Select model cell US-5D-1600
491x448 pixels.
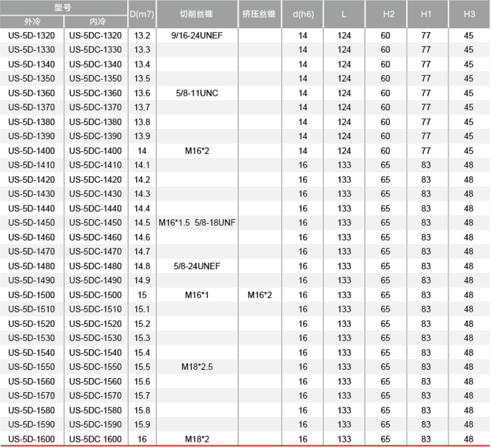[x=32, y=439]
